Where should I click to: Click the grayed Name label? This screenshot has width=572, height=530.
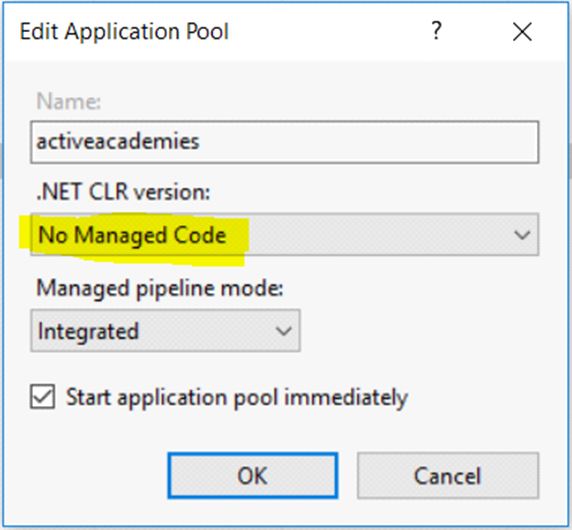68,101
